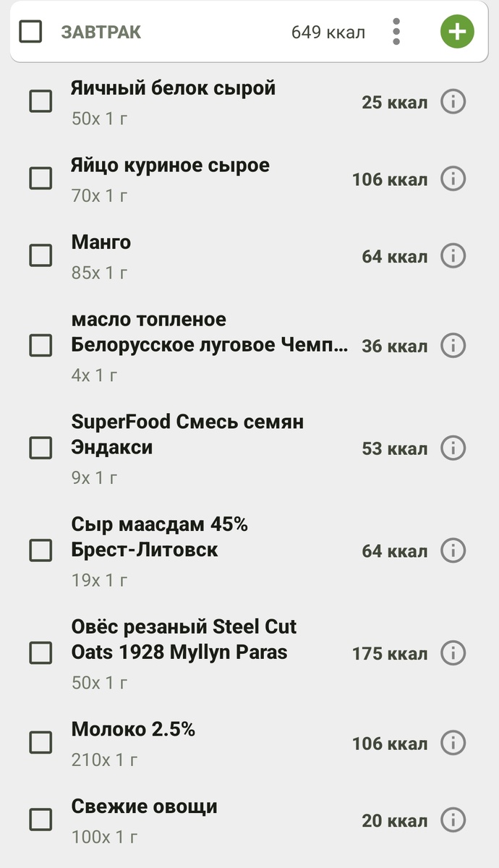Open info icon next to Манго
This screenshot has height=868, width=499.
(x=453, y=255)
